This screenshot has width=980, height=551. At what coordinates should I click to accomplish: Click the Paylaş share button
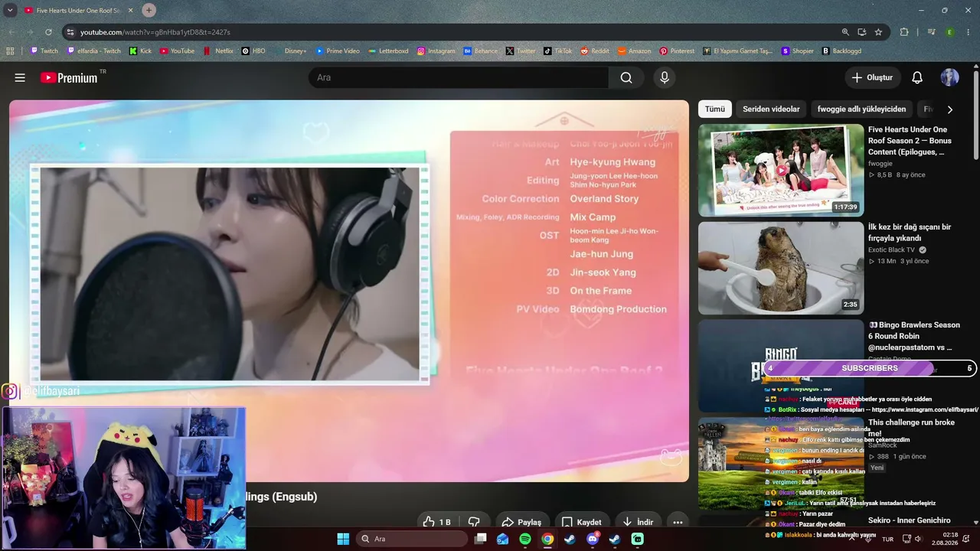(x=522, y=522)
